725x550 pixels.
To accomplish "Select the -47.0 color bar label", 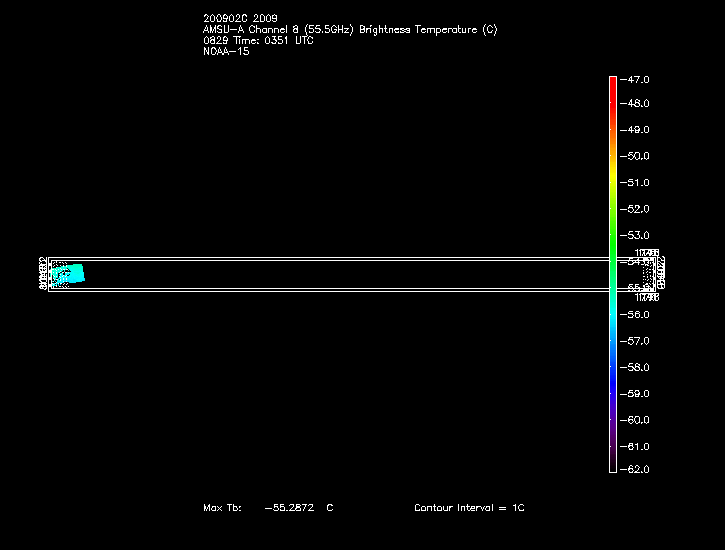I will pyautogui.click(x=636, y=78).
